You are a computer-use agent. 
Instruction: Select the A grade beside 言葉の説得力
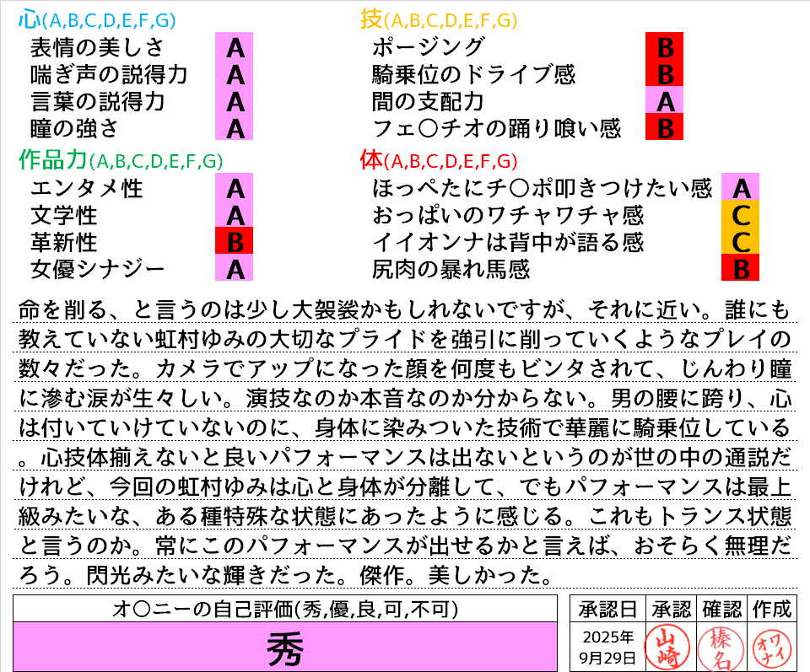click(234, 99)
